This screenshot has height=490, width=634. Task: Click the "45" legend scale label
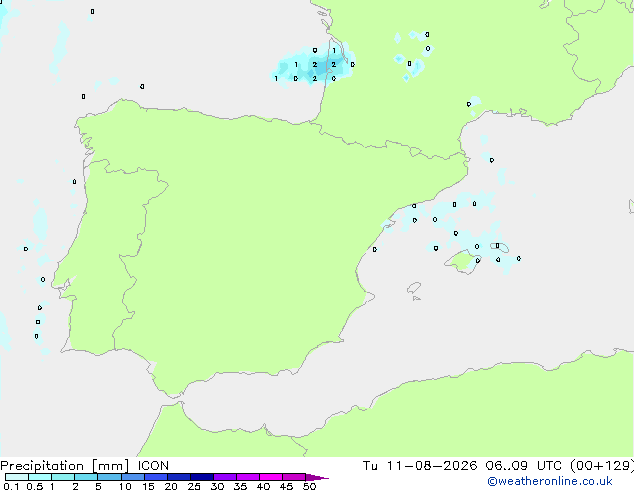pyautogui.click(x=286, y=486)
